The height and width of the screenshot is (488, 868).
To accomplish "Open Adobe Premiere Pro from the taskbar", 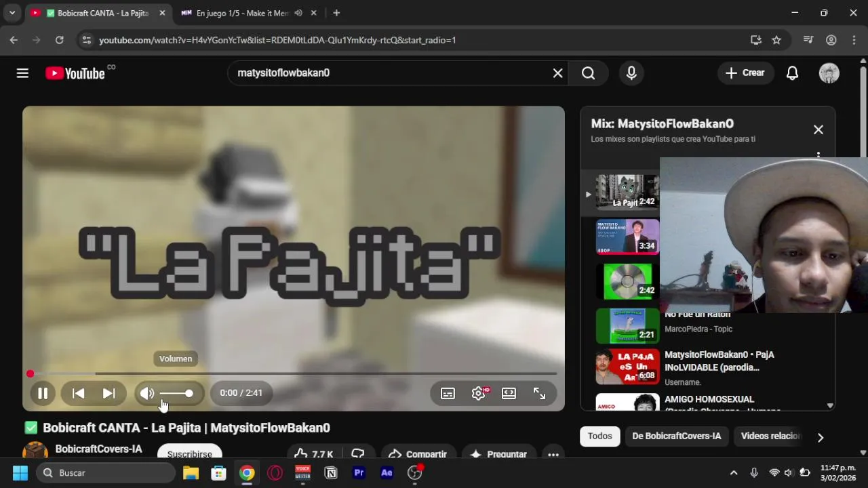I will (359, 472).
